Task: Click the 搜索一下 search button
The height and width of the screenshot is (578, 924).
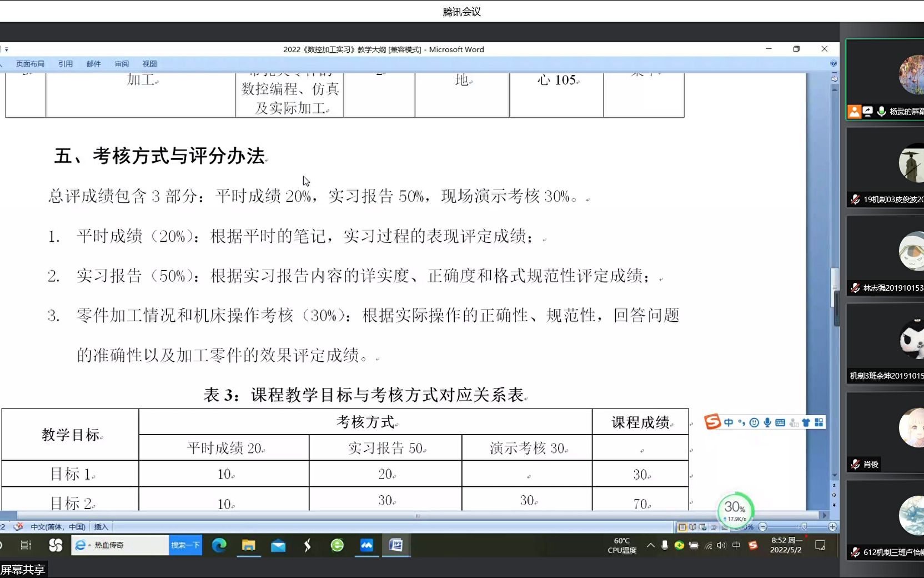Action: 185,546
